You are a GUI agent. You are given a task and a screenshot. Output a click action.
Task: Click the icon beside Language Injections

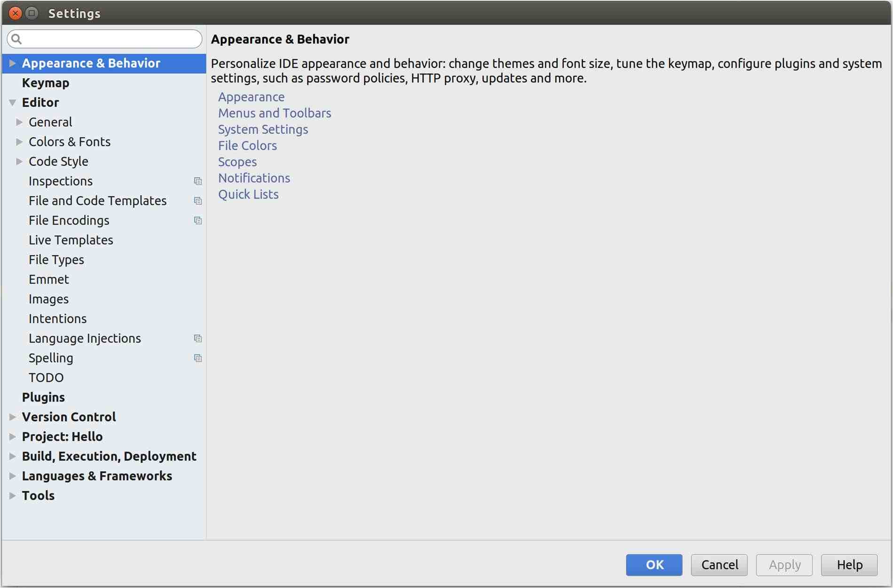coord(197,338)
